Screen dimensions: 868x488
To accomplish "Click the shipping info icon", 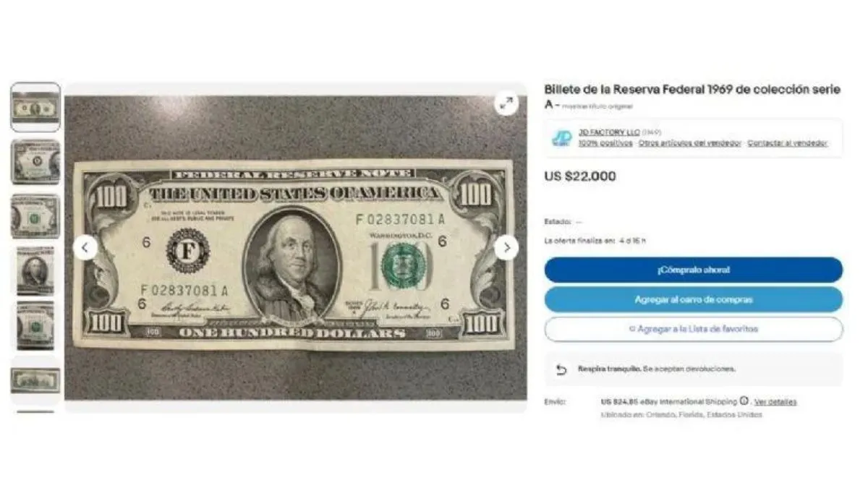I will (x=744, y=401).
